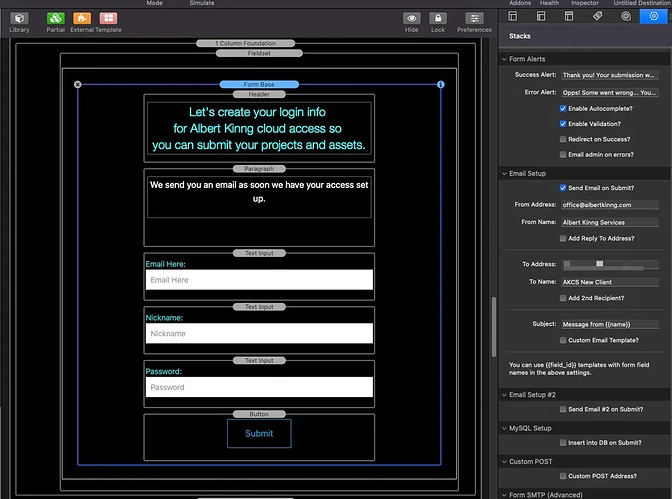
Task: Enable Insert into DB on Submit checkbox
Action: [563, 443]
